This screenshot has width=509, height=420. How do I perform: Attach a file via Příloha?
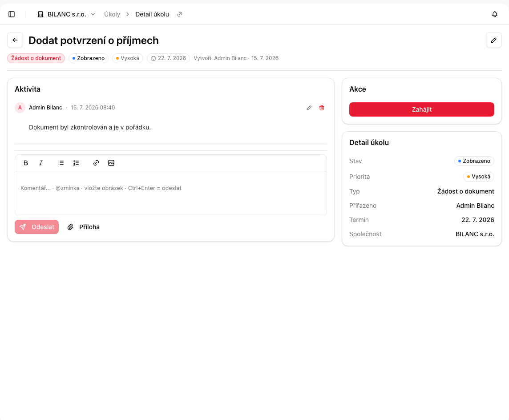(x=84, y=227)
